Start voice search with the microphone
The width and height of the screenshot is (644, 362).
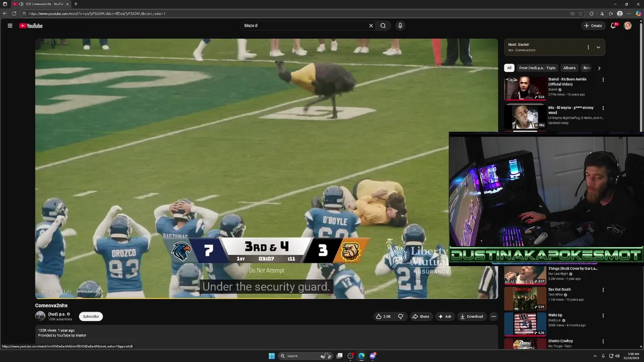point(400,26)
